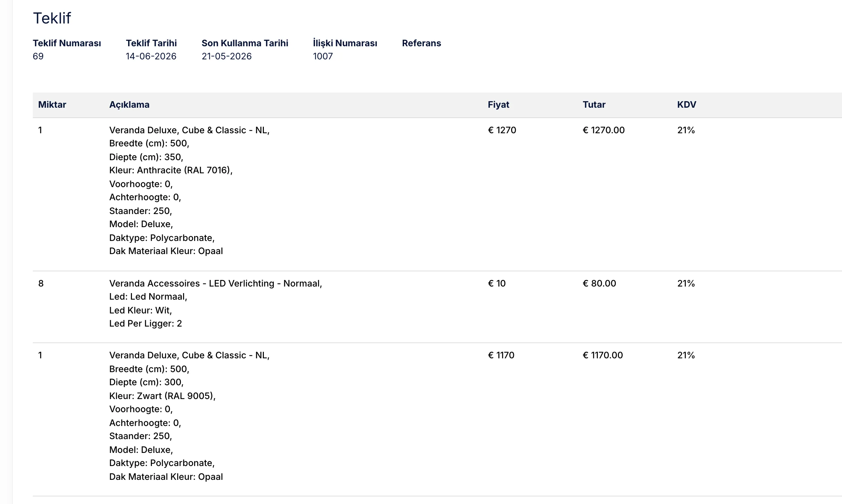This screenshot has width=842, height=504.
Task: Click the Miktar column header
Action: (x=52, y=105)
